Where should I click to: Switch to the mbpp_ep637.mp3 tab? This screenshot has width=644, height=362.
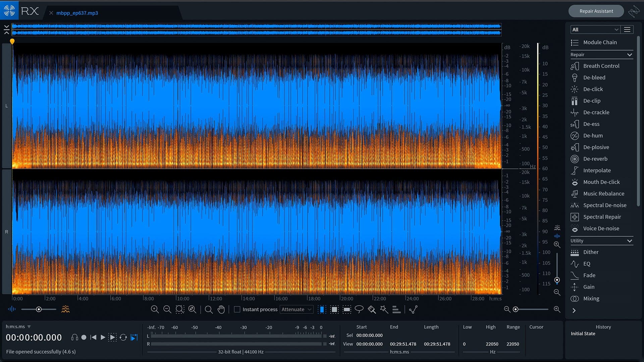[x=77, y=13]
